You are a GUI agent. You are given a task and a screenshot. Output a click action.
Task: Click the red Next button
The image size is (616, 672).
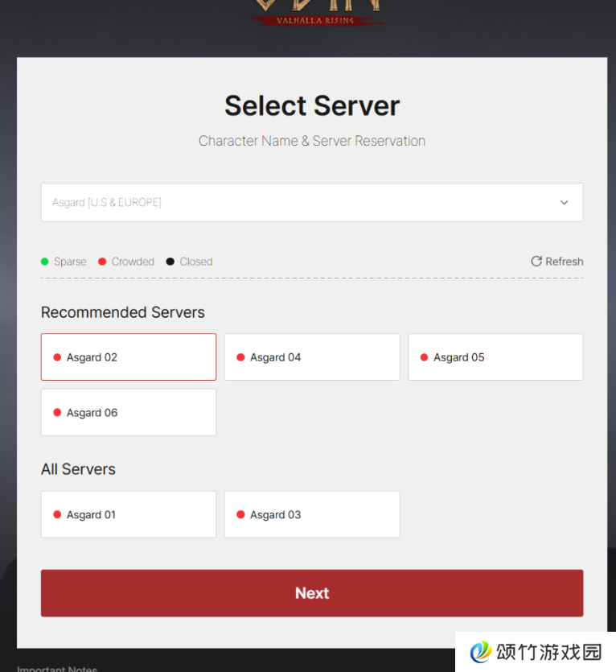[312, 593]
